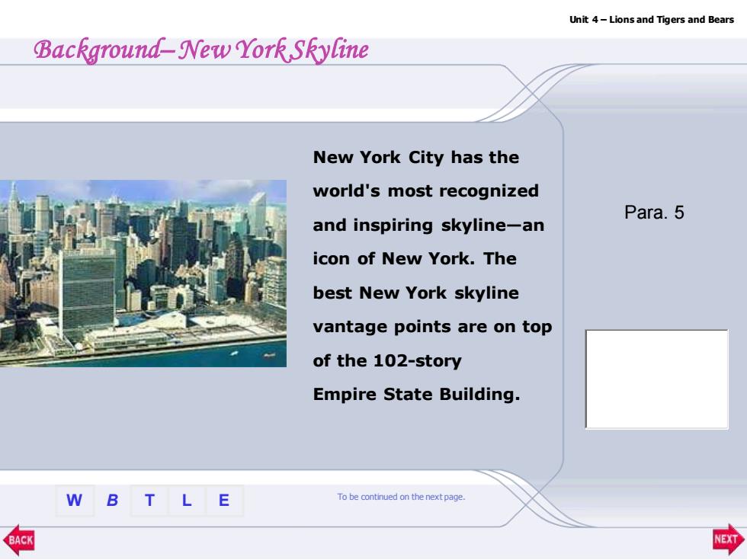Click the empty white box under Para. 5
The height and width of the screenshot is (560, 747).
[x=656, y=379]
